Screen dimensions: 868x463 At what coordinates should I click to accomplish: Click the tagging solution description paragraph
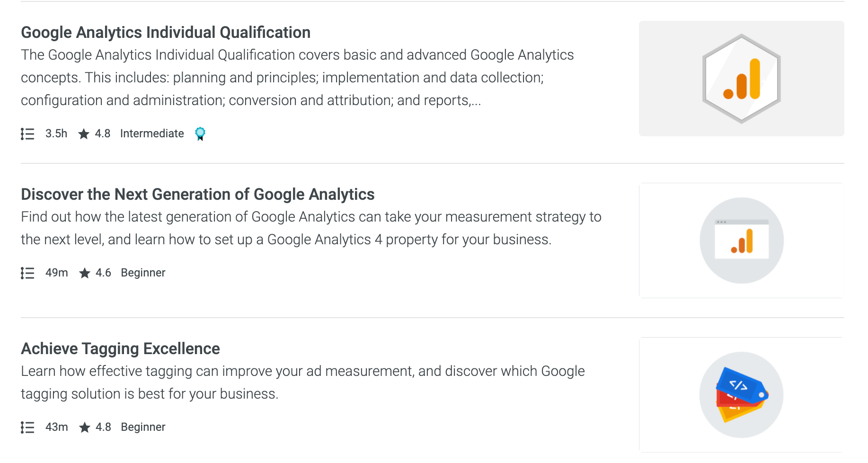coord(303,383)
